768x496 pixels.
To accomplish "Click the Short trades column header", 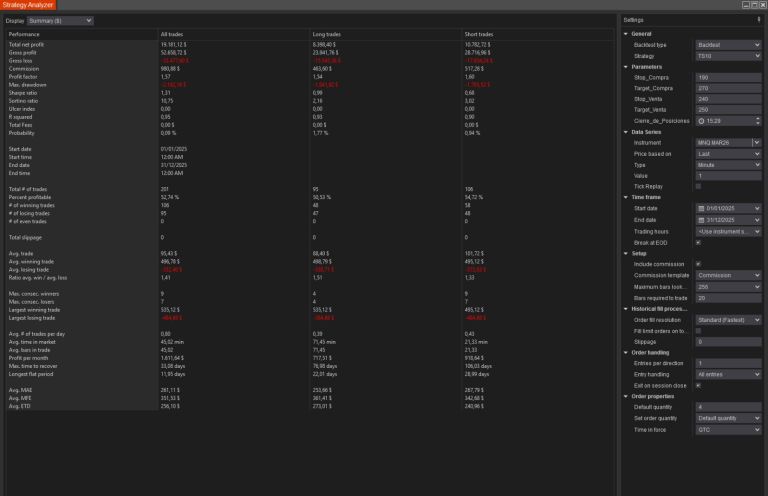I will tap(481, 35).
